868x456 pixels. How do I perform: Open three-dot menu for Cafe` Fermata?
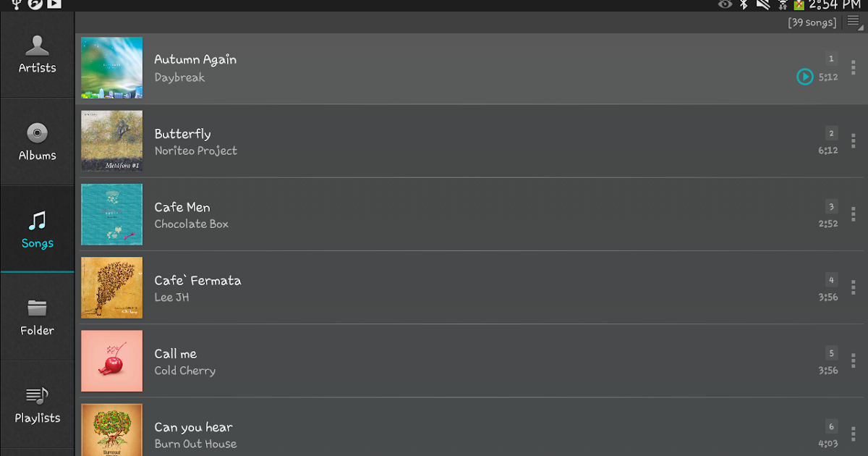854,287
